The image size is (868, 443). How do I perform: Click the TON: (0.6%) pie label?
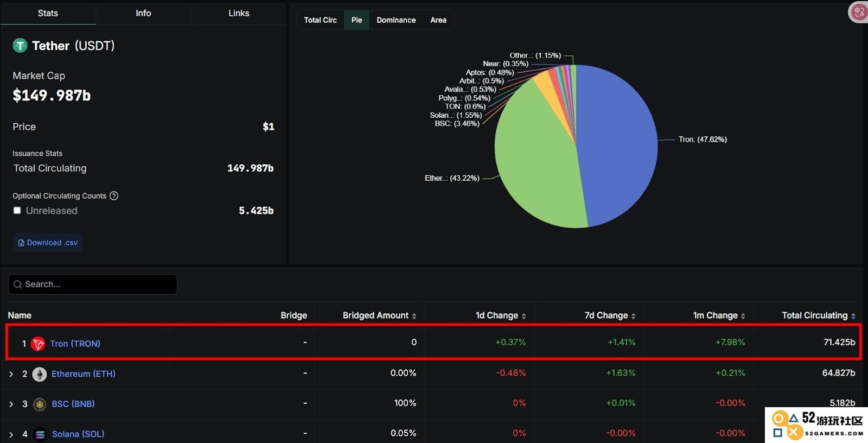(465, 106)
